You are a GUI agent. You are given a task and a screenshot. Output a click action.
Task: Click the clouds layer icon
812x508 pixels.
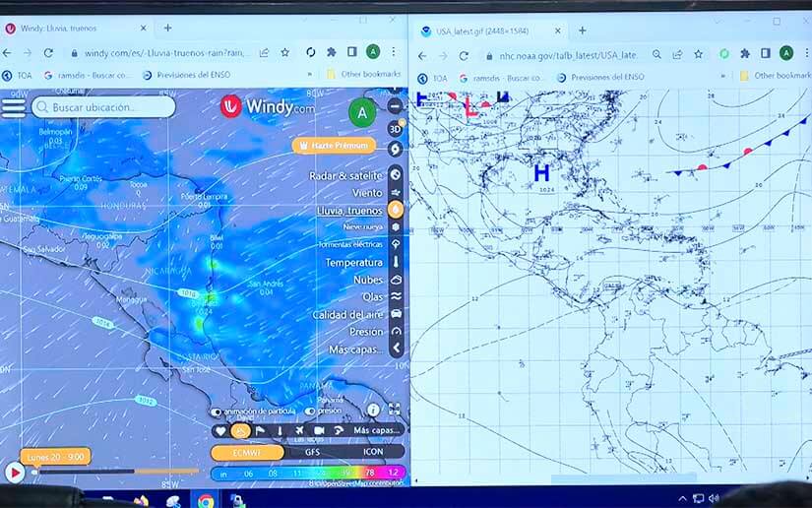(x=396, y=280)
